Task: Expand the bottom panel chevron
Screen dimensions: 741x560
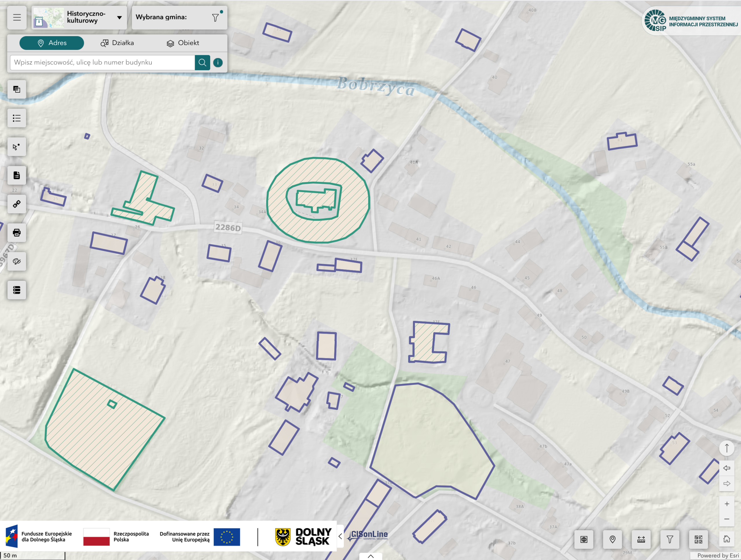Action: pyautogui.click(x=370, y=556)
